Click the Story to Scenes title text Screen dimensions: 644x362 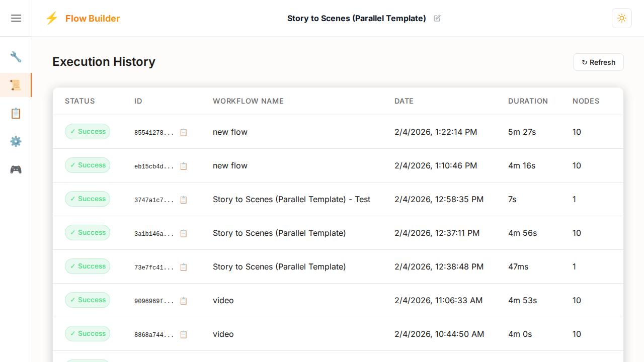356,19
